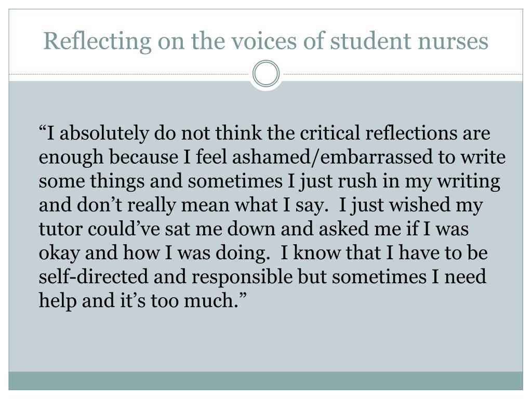The height and width of the screenshot is (399, 532).
Task: Select the slide title about student nurses
Action: coord(265,41)
